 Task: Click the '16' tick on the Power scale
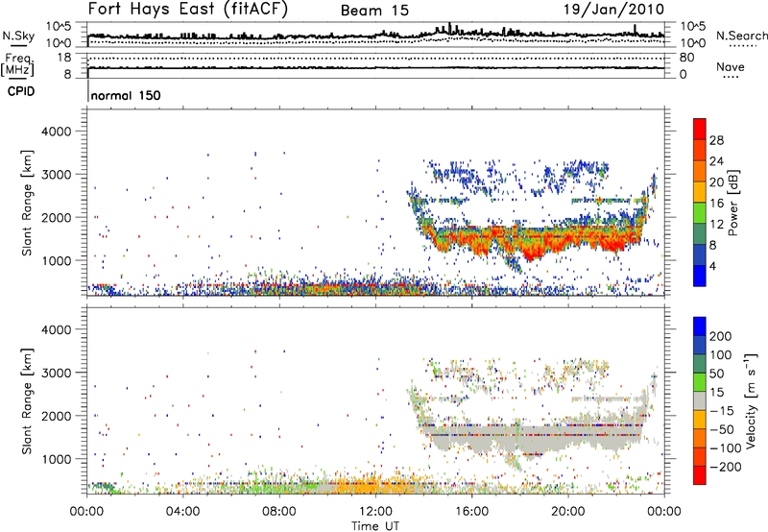point(716,204)
